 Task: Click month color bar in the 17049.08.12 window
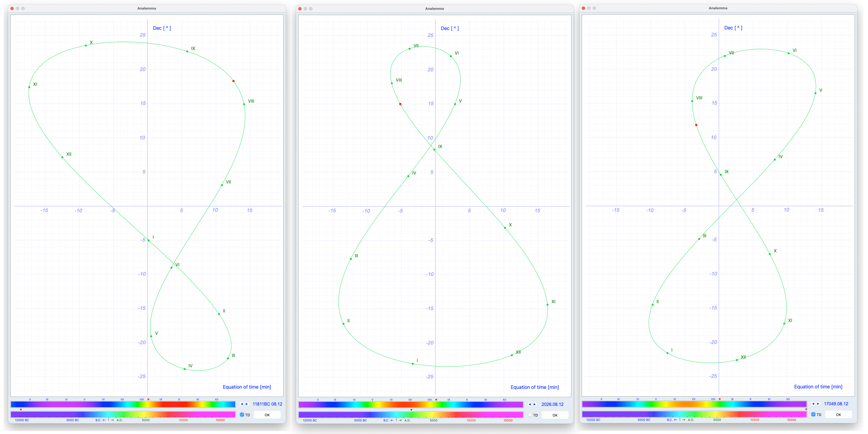694,404
